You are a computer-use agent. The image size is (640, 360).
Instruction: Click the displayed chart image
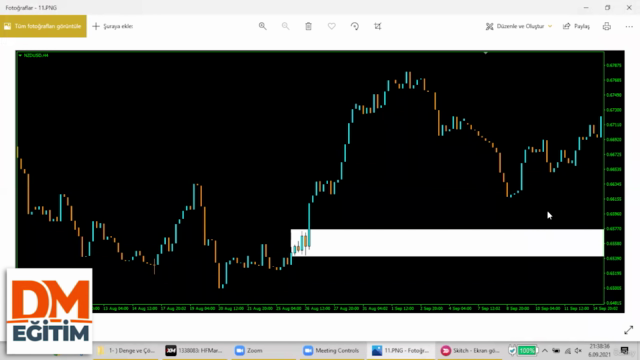click(x=320, y=182)
